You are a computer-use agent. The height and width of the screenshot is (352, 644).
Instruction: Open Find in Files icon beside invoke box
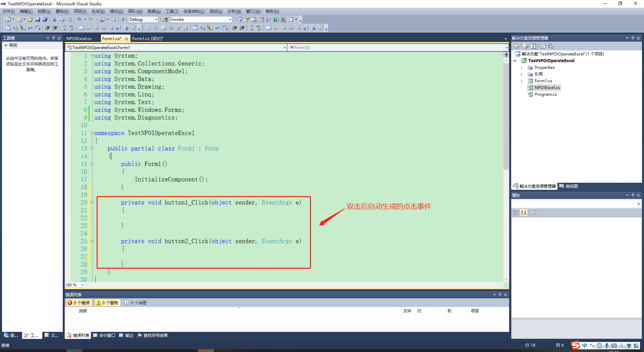point(165,19)
